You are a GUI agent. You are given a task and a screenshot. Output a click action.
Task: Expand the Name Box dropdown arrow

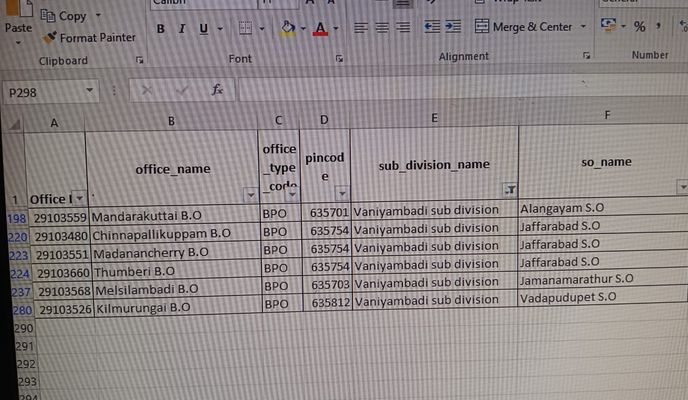pyautogui.click(x=90, y=91)
